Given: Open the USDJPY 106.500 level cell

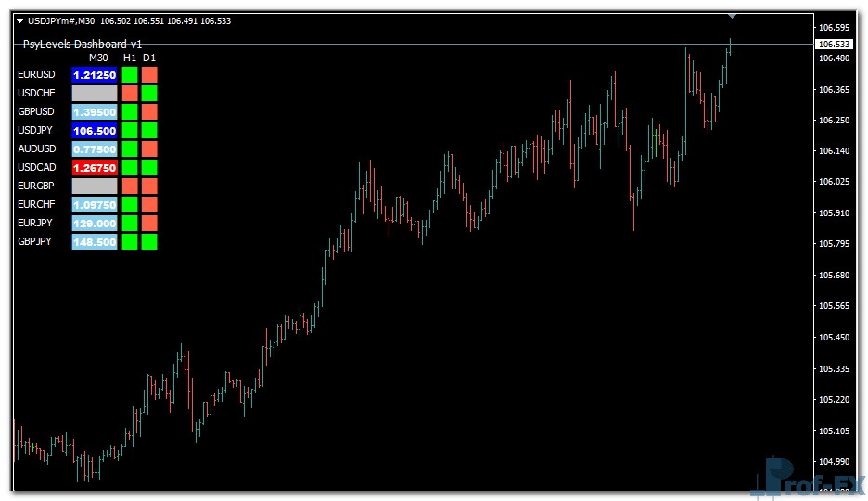Looking at the screenshot, I should 95,131.
